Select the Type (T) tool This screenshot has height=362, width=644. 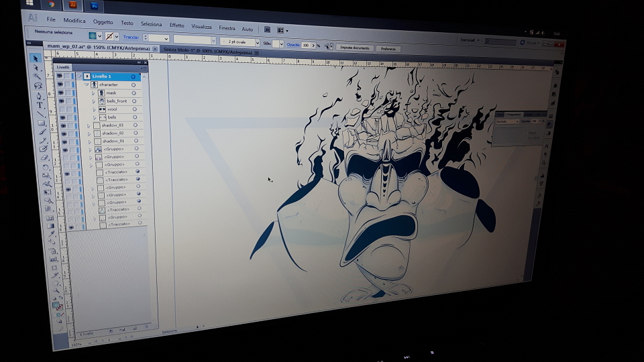pos(40,105)
